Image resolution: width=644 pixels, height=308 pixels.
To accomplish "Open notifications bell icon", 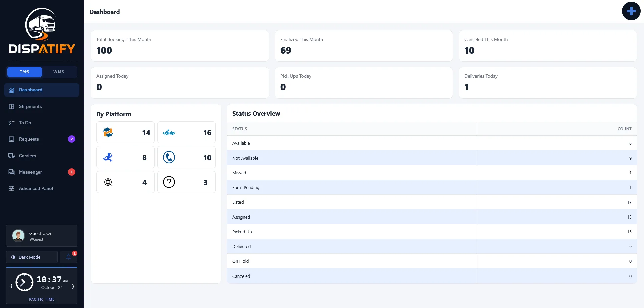I will (x=68, y=257).
